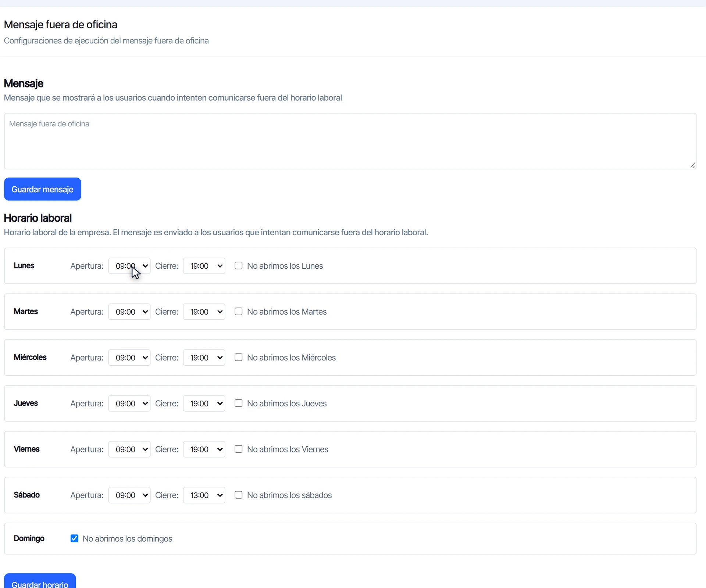Click the Domingo day label
706x588 pixels.
(29, 539)
